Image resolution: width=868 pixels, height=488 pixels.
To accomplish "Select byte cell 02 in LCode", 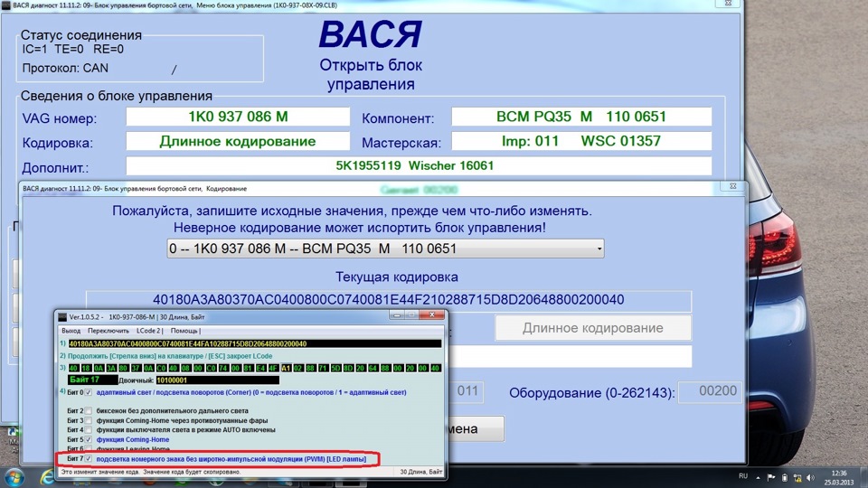I will (299, 368).
